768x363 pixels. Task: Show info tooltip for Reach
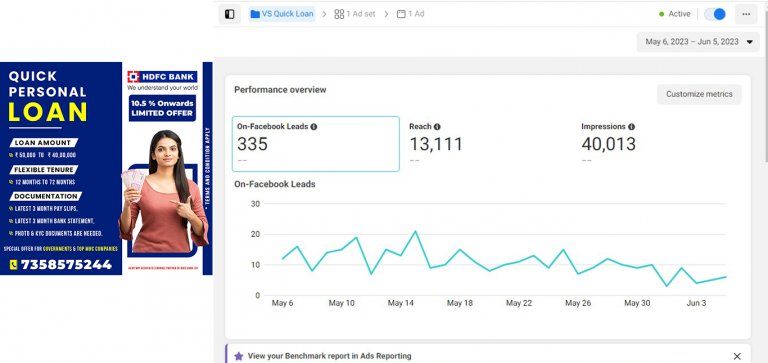[x=437, y=126]
